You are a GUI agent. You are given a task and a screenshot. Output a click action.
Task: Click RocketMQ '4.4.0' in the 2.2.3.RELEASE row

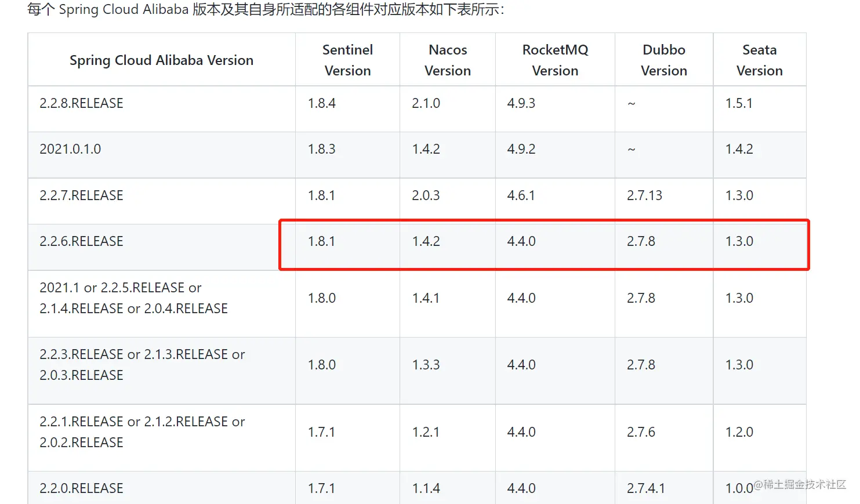[x=521, y=365]
